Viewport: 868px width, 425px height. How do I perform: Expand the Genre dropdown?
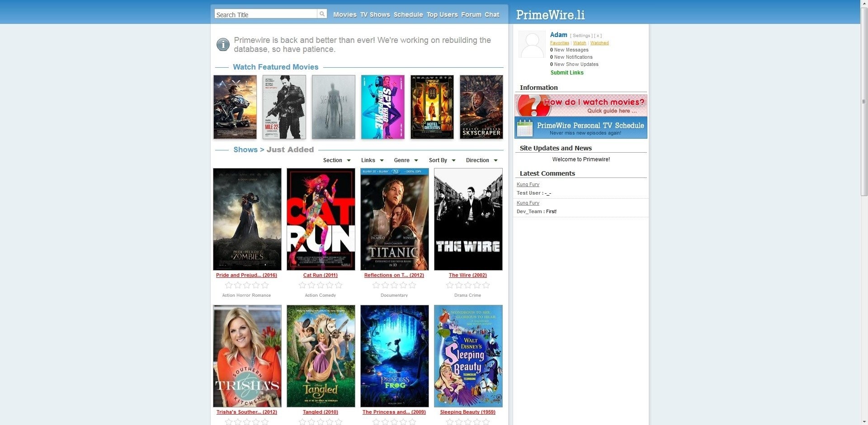406,160
